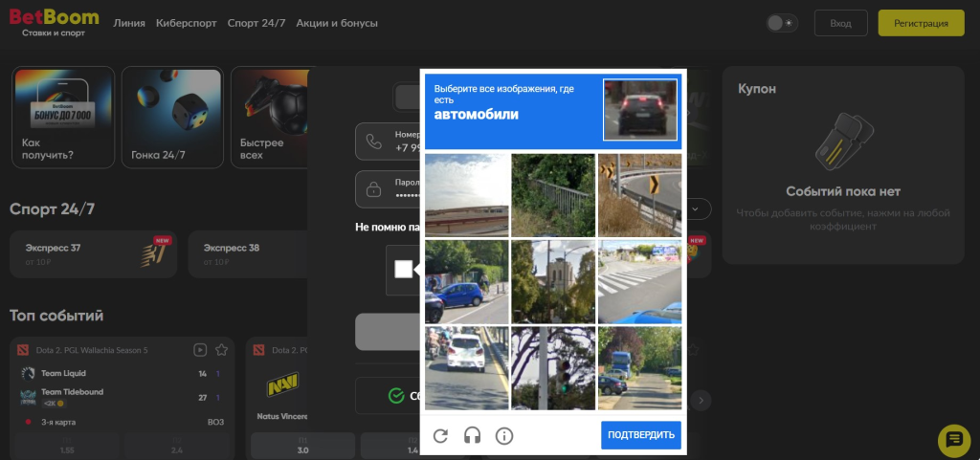Open the captcha info help icon
Viewport: 980px width, 460px height.
[x=504, y=436]
